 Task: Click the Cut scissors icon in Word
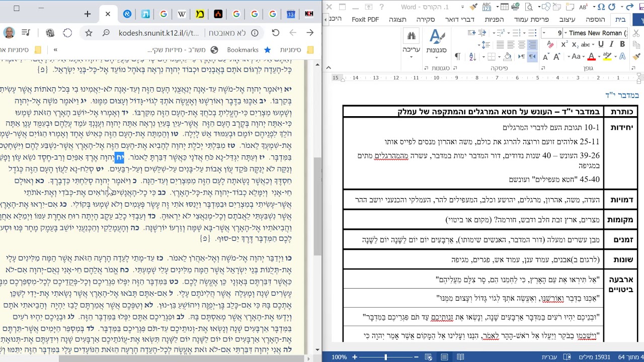point(636,33)
